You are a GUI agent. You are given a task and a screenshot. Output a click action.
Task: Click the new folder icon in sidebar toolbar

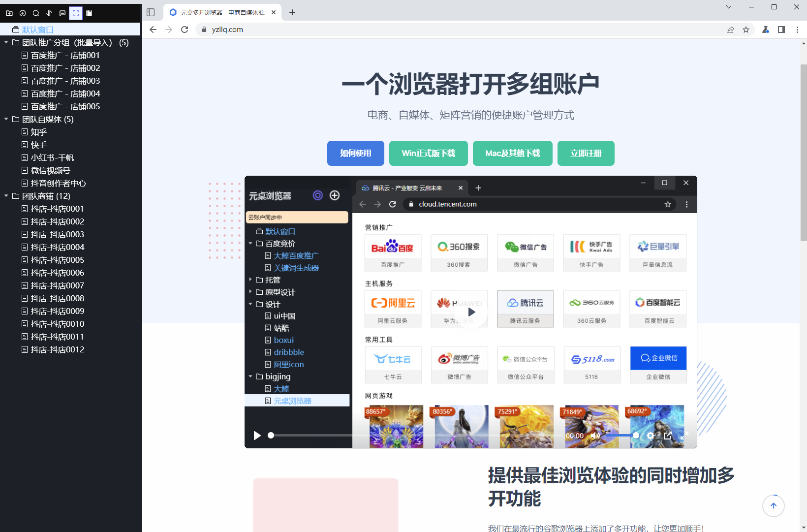[x=9, y=13]
